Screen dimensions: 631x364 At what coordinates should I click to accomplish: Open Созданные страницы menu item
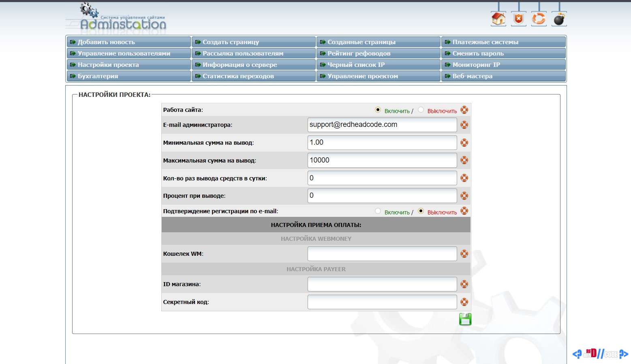379,42
